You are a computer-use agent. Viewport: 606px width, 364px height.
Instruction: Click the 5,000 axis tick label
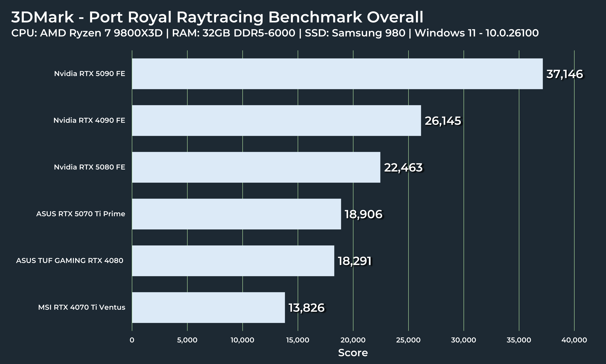[x=187, y=340]
